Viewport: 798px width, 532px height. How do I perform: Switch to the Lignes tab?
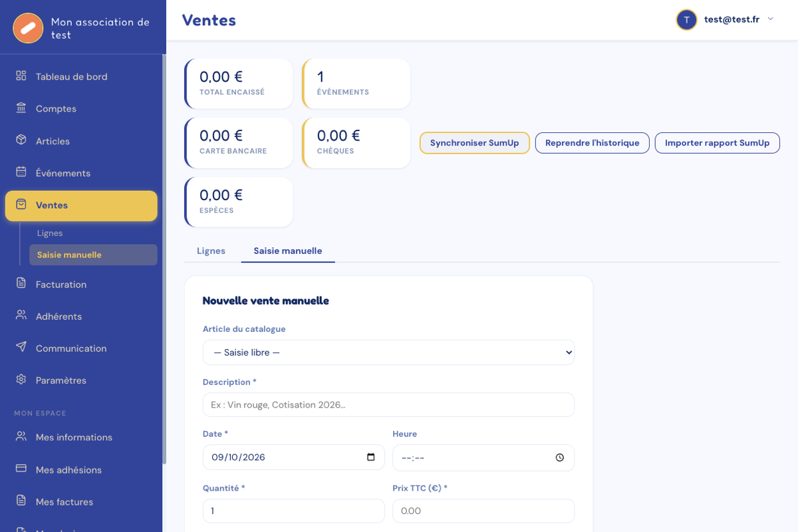[211, 251]
